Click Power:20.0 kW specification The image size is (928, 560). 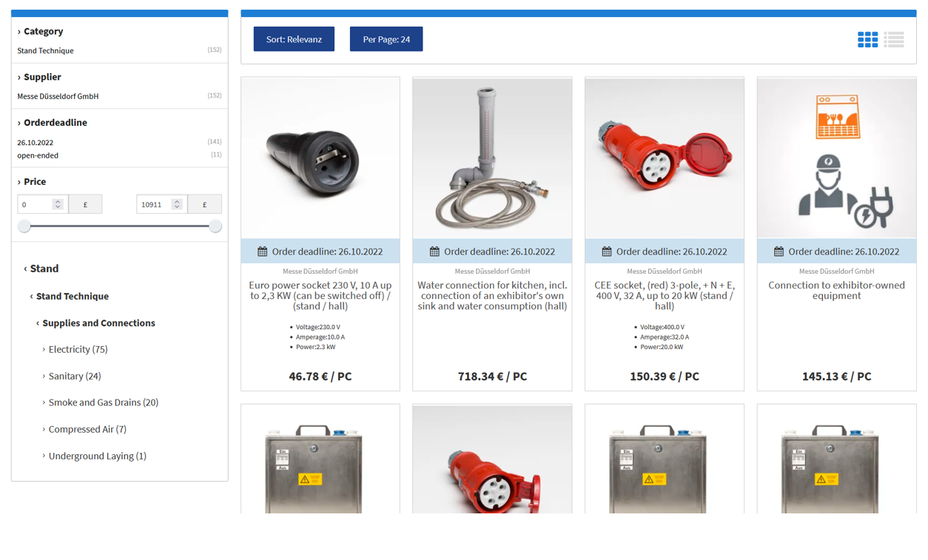(x=662, y=347)
